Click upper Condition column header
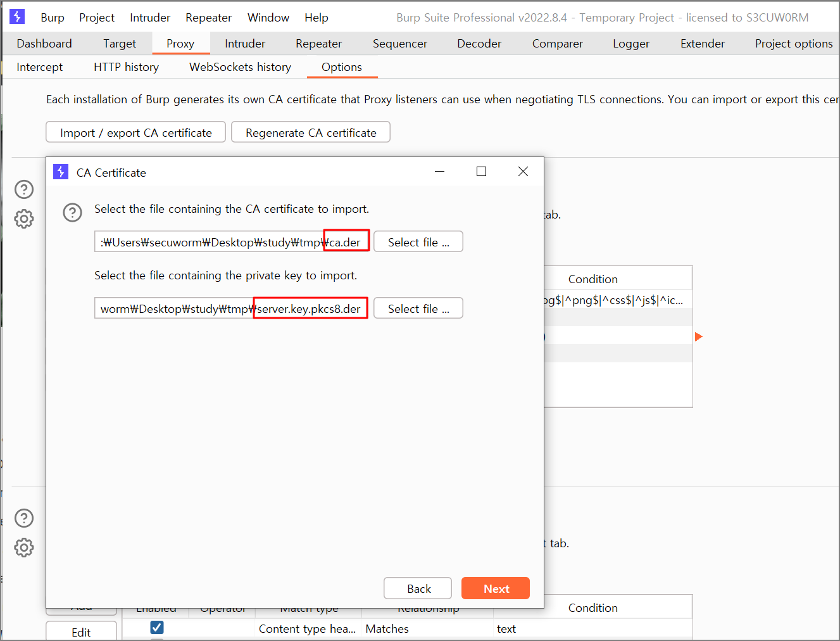The width and height of the screenshot is (840, 641). [x=592, y=279]
